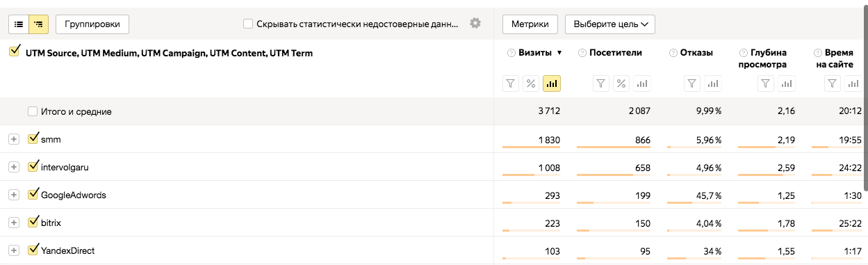
Task: Toggle Глубина просмотра chart bars icon
Action: coord(786,83)
